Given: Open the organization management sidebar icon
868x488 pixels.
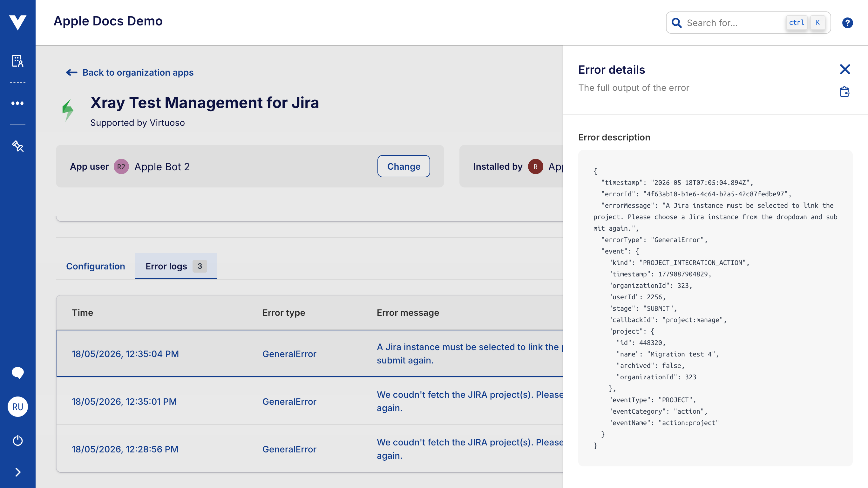Looking at the screenshot, I should [x=17, y=61].
